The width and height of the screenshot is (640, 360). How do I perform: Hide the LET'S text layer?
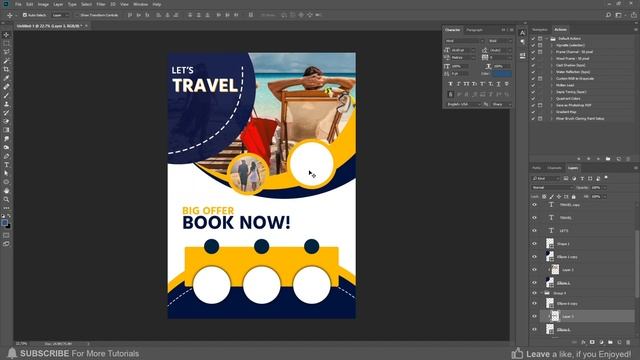coord(534,231)
